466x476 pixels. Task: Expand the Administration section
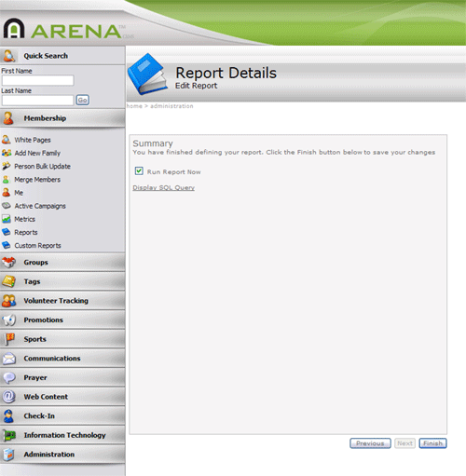[x=62, y=455]
